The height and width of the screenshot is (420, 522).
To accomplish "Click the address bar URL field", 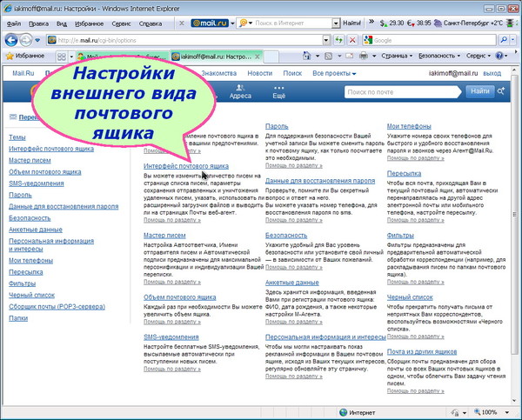I will 185,40.
